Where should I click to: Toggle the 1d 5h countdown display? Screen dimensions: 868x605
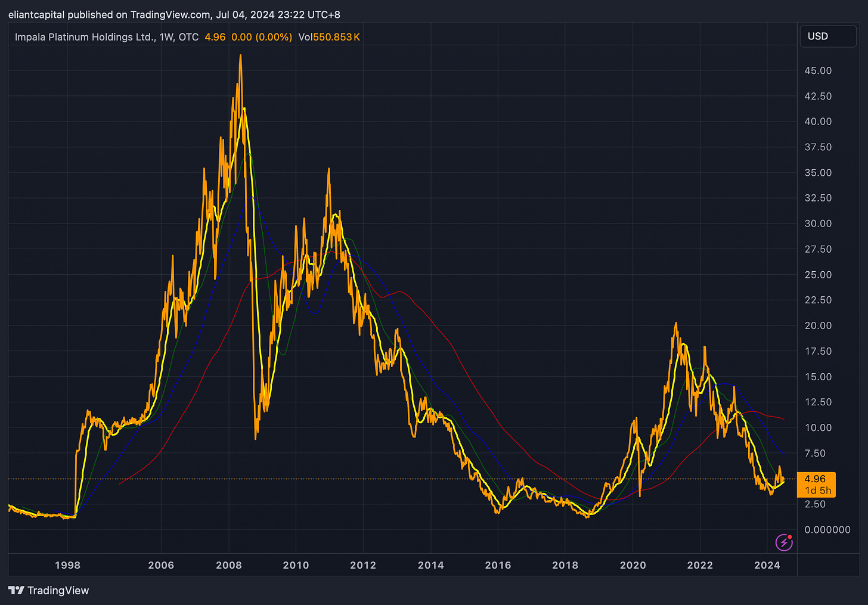pyautogui.click(x=816, y=491)
